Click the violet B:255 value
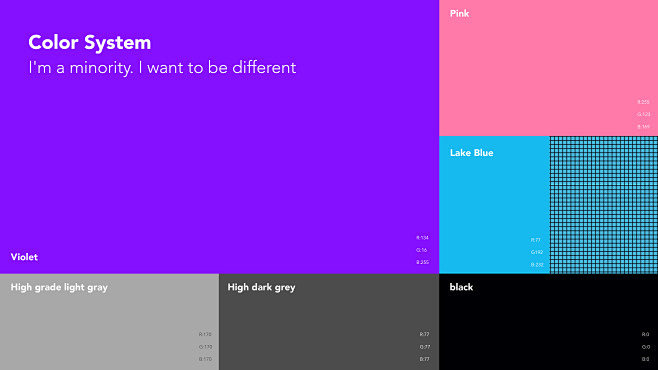Viewport: 658px width, 370px height. point(423,262)
